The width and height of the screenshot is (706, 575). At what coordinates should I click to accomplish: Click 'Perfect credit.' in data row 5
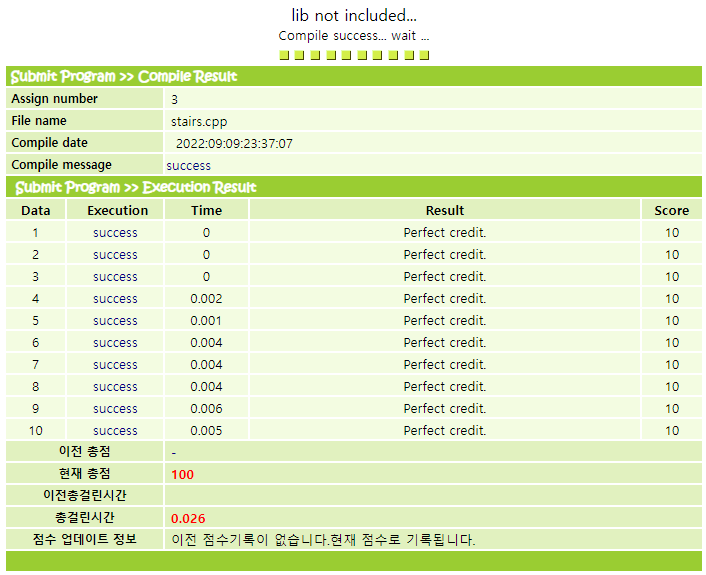pos(445,321)
